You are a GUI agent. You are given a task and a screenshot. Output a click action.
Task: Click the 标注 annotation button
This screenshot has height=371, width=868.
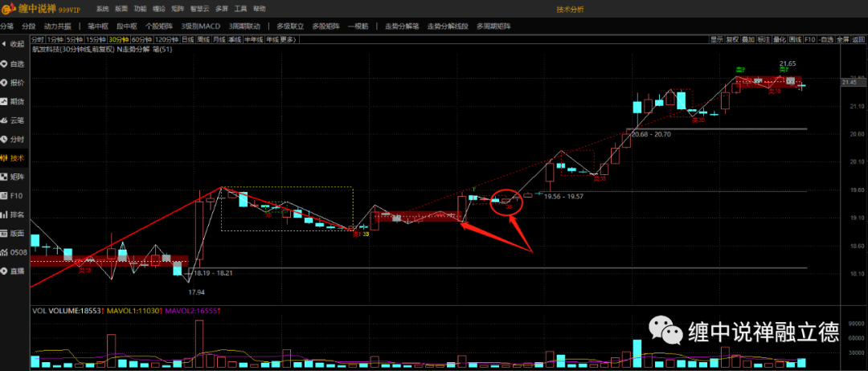pos(764,39)
